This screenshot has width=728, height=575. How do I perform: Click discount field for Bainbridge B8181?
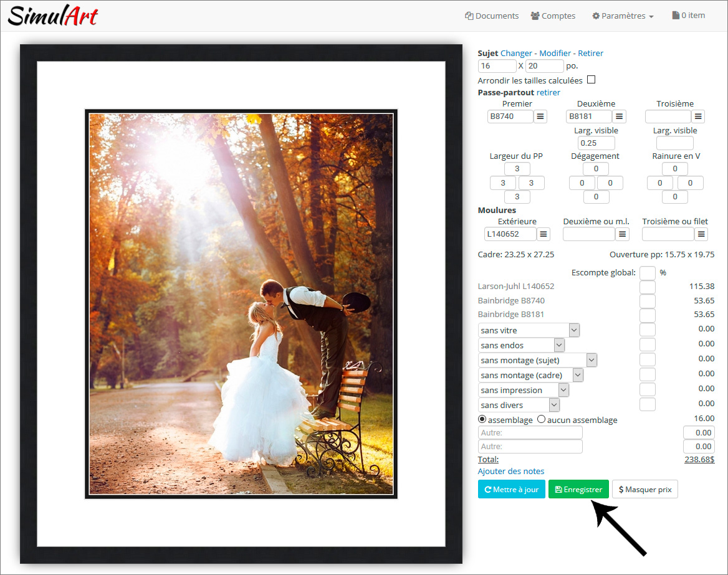pos(648,315)
